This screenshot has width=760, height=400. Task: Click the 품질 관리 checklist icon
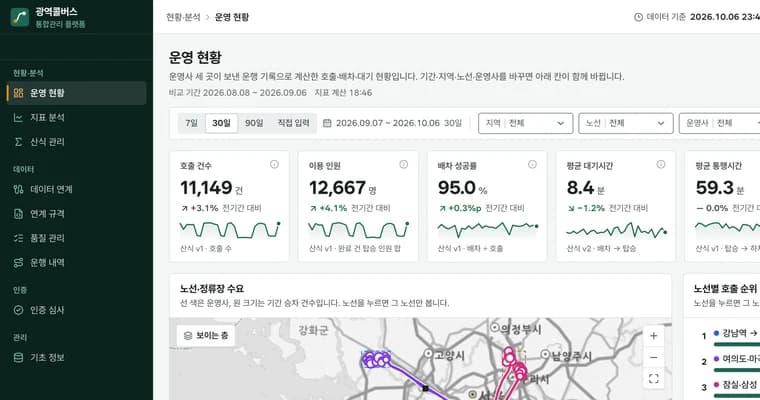(18, 238)
